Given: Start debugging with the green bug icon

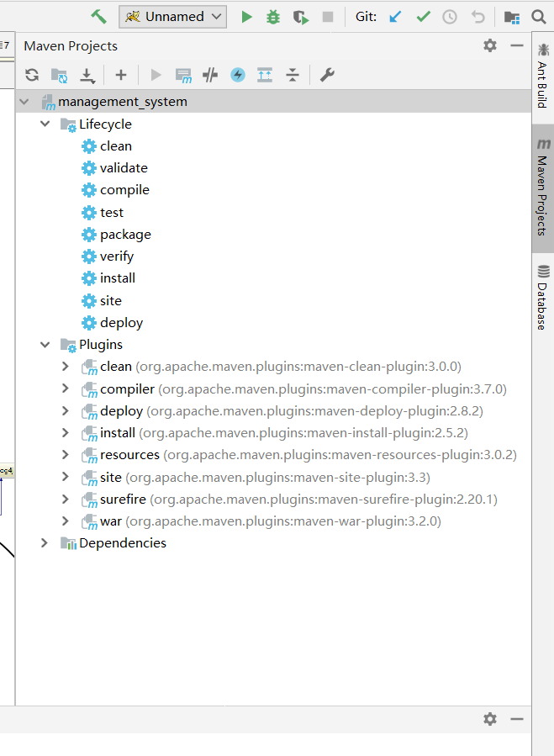Looking at the screenshot, I should (x=273, y=18).
